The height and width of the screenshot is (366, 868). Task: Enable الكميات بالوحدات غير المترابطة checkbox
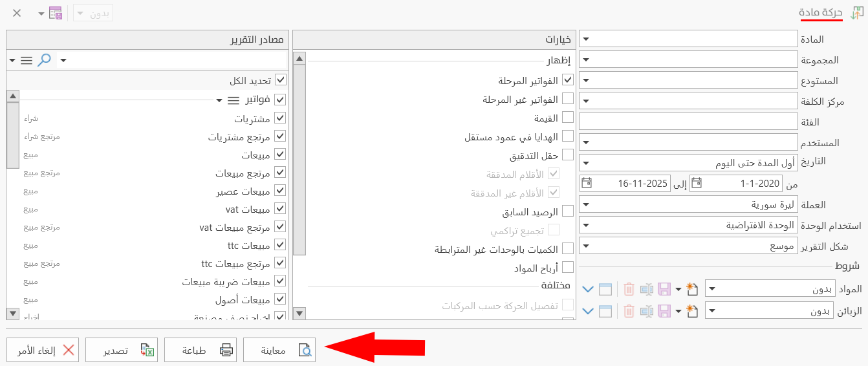click(568, 248)
